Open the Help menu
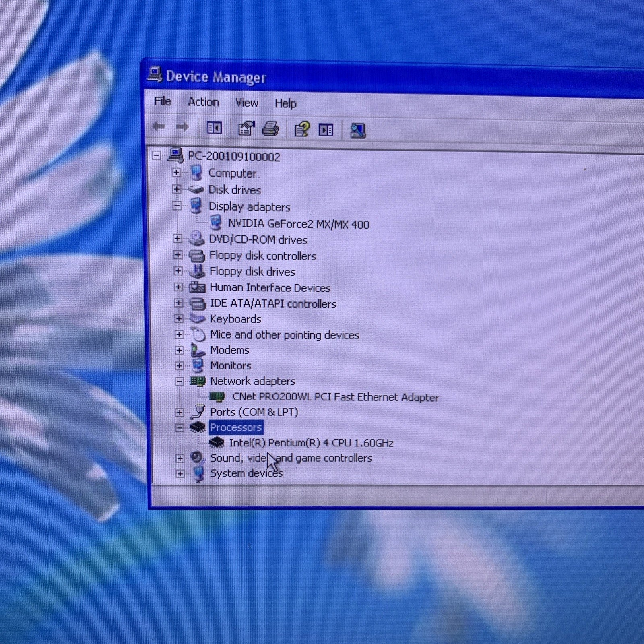The height and width of the screenshot is (644, 644). coord(285,103)
